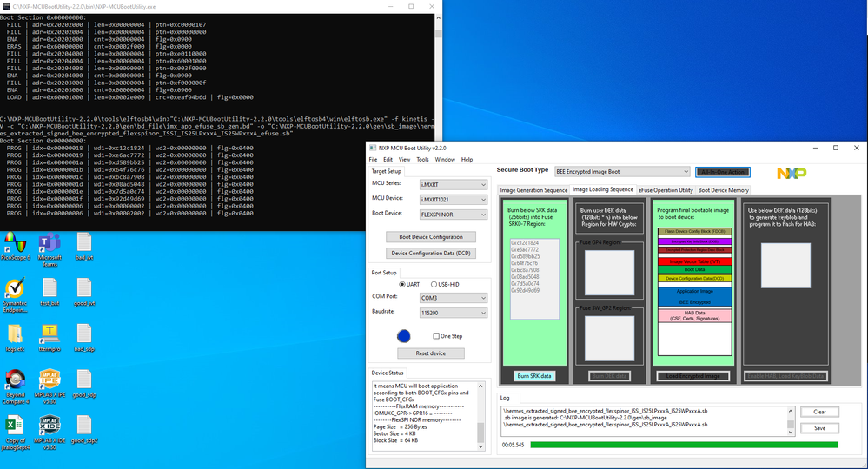Click the SRK data values text box
This screenshot has height=469, width=868.
(x=534, y=280)
